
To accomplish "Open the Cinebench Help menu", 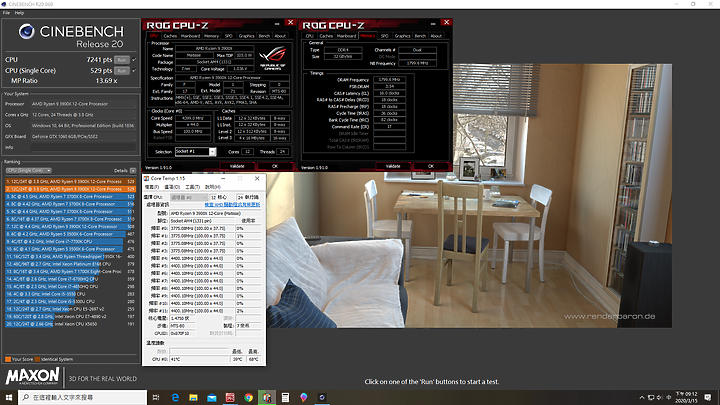I will (19, 13).
